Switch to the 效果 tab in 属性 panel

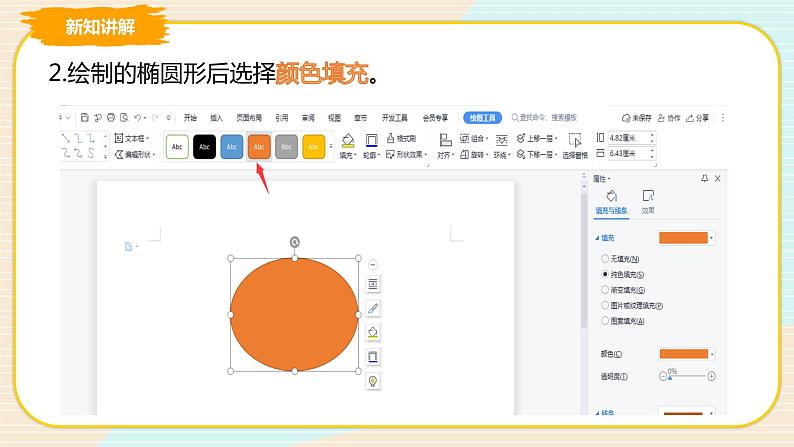(x=648, y=201)
